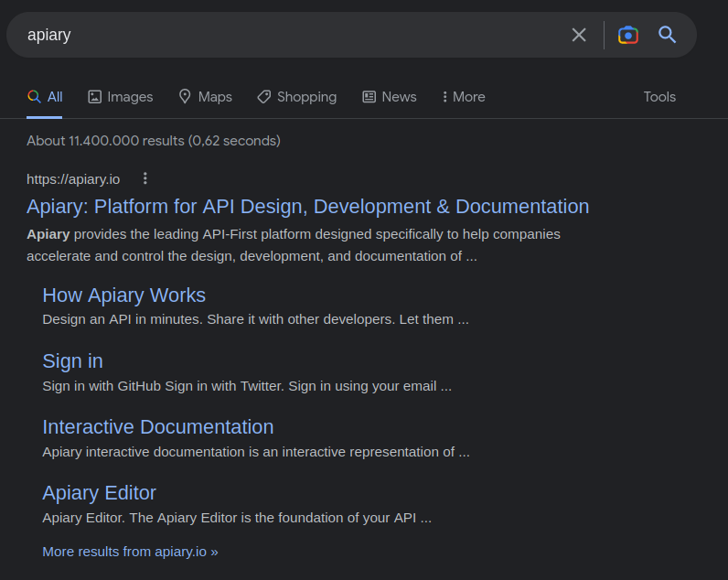Click the snippet starting Apiary provides the leading
This screenshot has width=728, height=580.
[294, 245]
